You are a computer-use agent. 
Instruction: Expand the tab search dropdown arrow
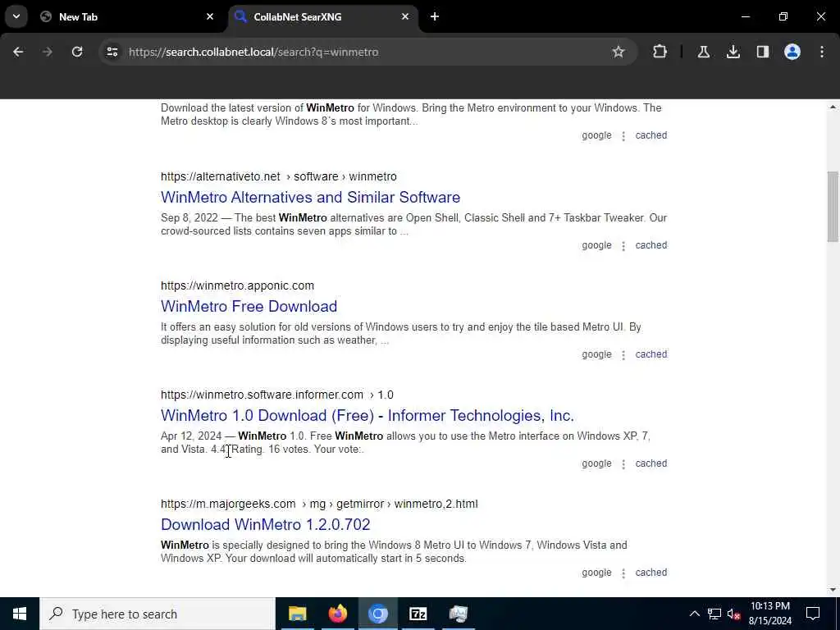(x=16, y=16)
